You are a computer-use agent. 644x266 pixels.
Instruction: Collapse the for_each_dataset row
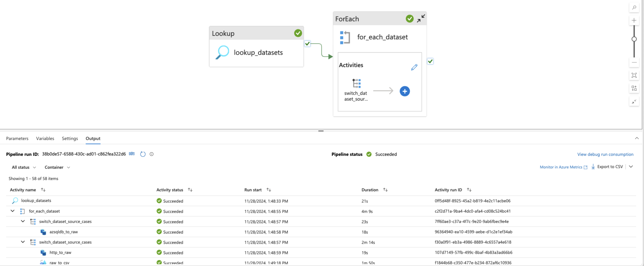pos(13,211)
